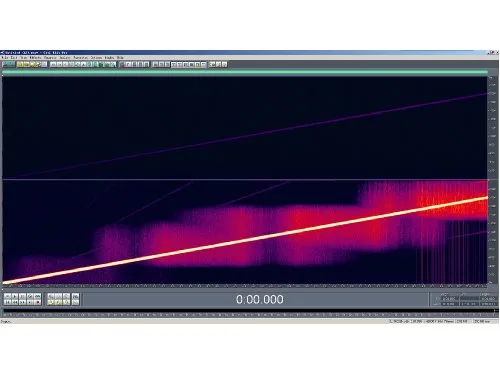Click the green display range bar
The width and height of the screenshot is (500, 375).
tap(245, 72)
